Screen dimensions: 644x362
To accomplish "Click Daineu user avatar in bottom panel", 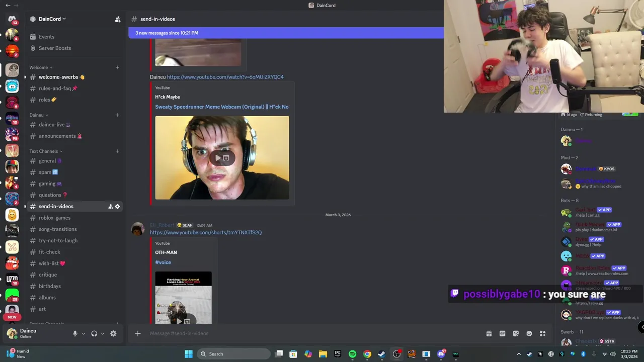I will 12,333.
